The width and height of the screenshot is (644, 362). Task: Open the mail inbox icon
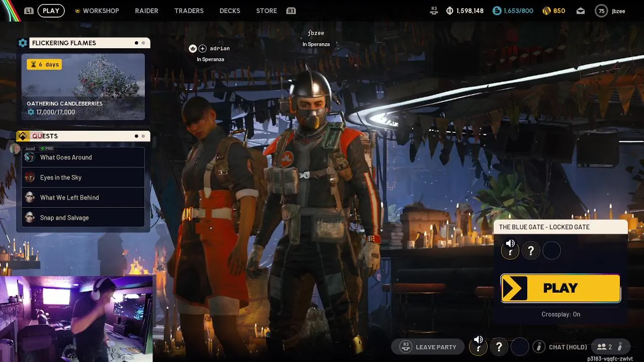coord(581,11)
